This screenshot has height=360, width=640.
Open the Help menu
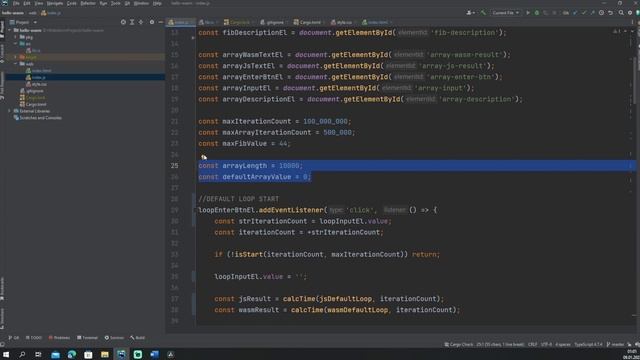click(x=157, y=3)
